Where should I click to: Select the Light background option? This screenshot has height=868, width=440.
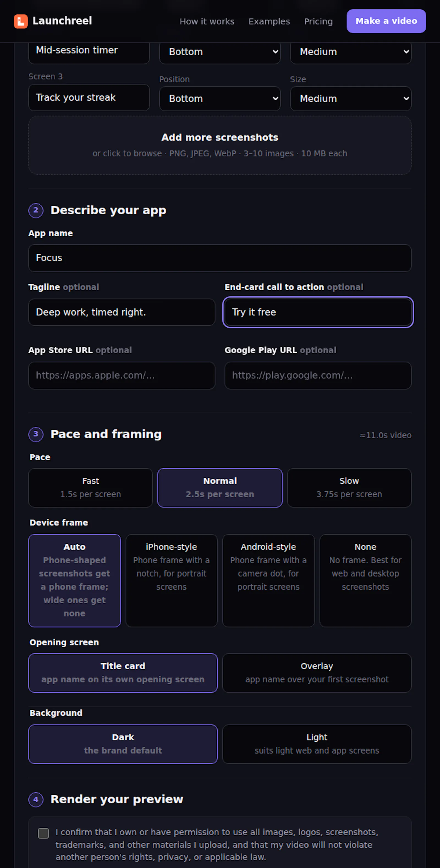[317, 744]
